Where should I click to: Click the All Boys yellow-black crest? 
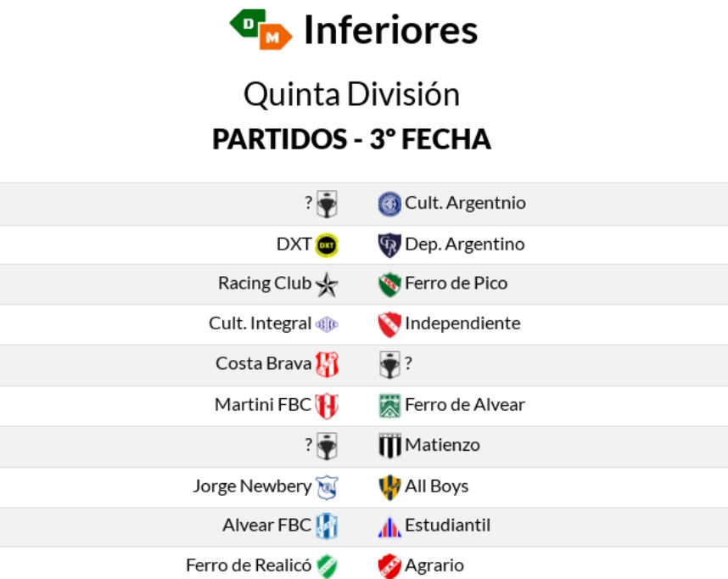[389, 486]
